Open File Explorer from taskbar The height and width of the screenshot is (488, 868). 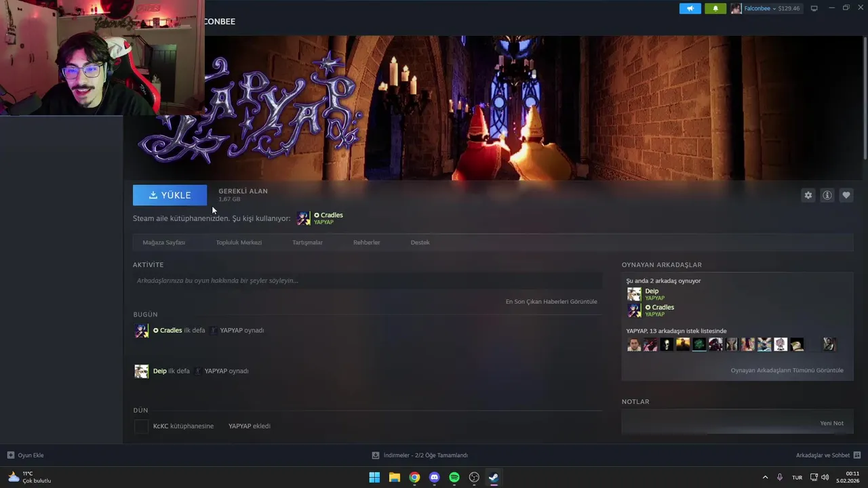(394, 477)
